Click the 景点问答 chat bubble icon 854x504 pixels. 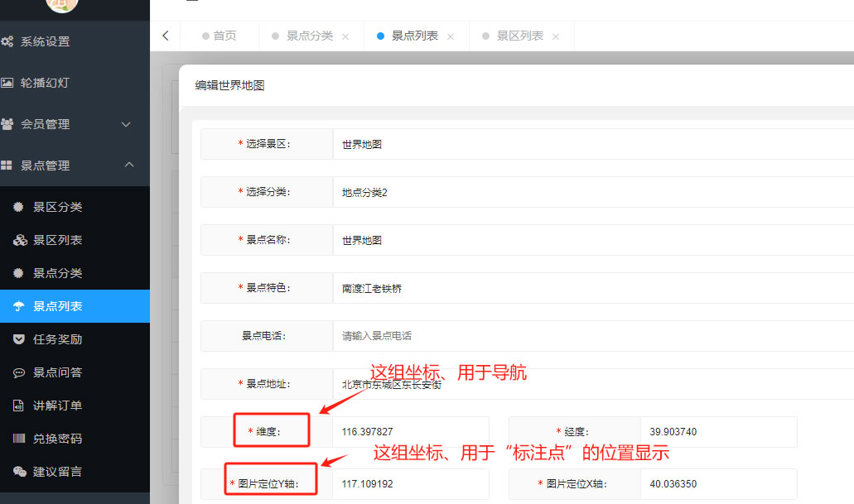[x=19, y=372]
